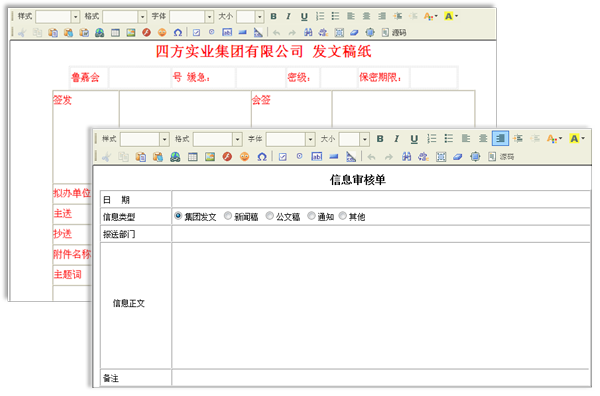600x396 pixels.
Task: Open 样式 dropdown in 信息审核单 editor
Action: (165, 139)
